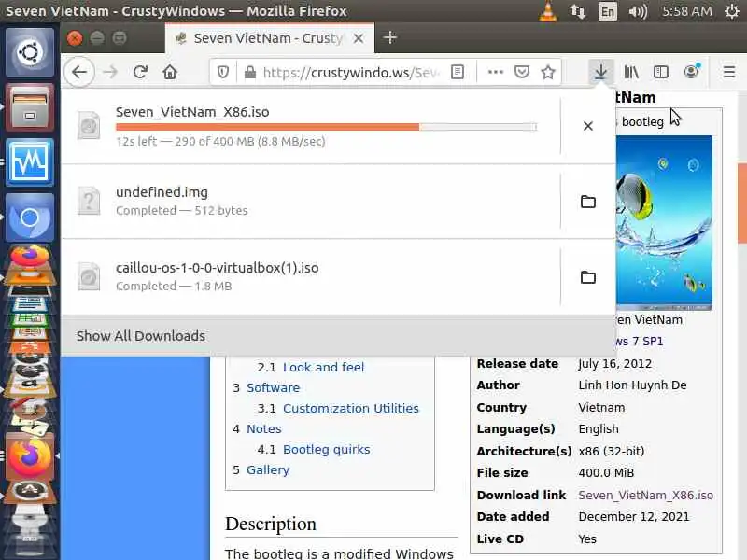Jump to Notes section link
747x560 pixels.
pos(264,428)
